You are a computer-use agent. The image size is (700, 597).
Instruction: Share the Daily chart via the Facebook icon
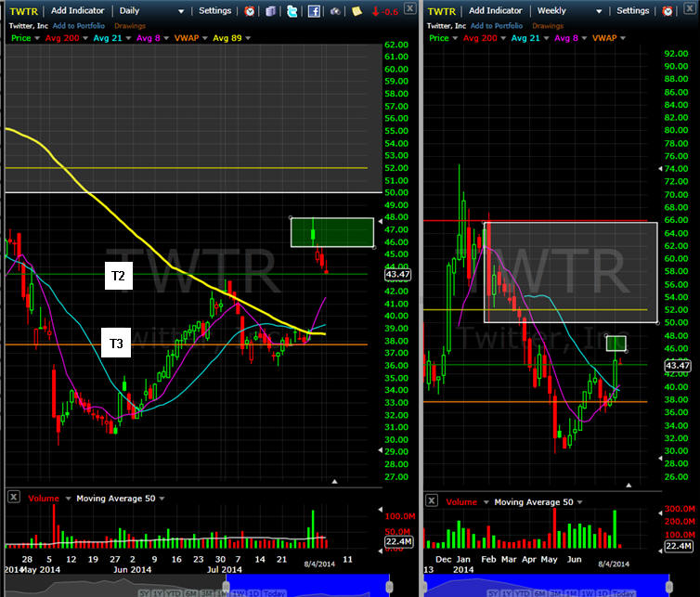[314, 11]
